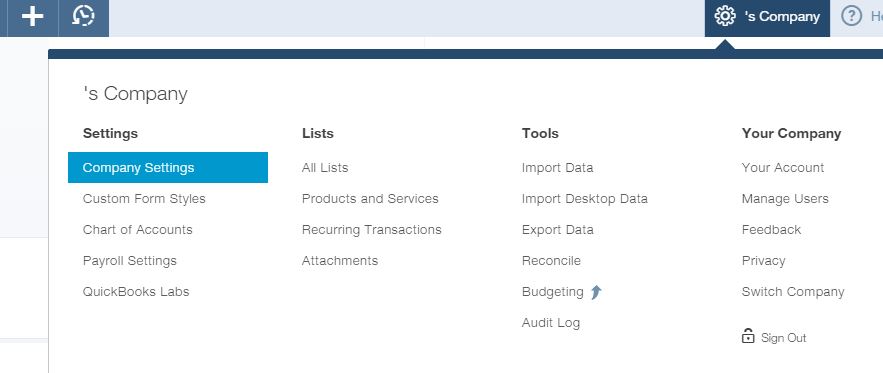Viewport: 883px width, 373px height.
Task: Click the Lists column heading
Action: coord(318,134)
